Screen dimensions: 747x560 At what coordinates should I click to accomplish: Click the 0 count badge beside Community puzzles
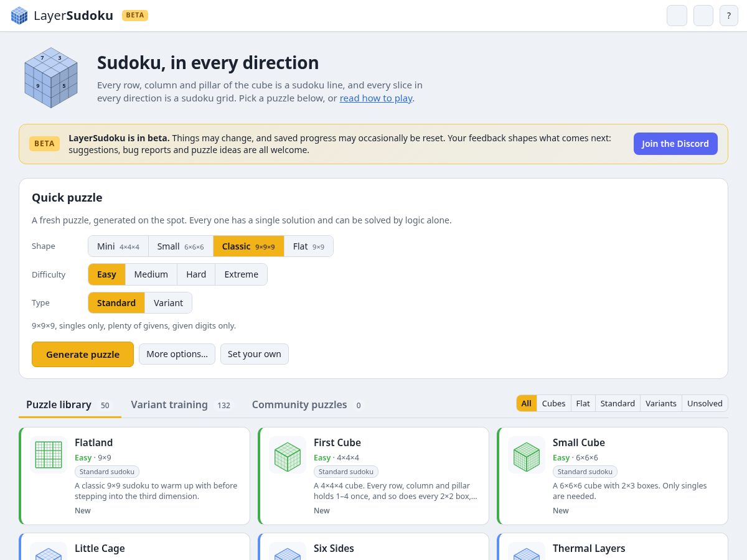358,405
